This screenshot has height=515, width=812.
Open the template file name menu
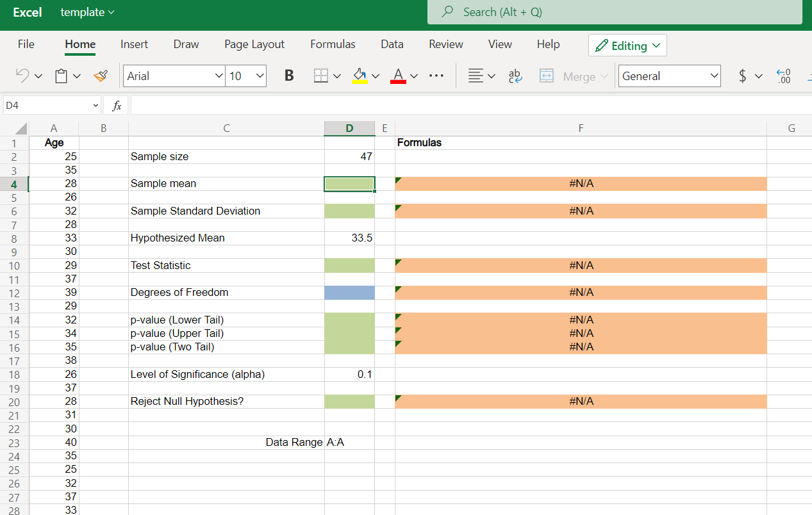pos(87,12)
